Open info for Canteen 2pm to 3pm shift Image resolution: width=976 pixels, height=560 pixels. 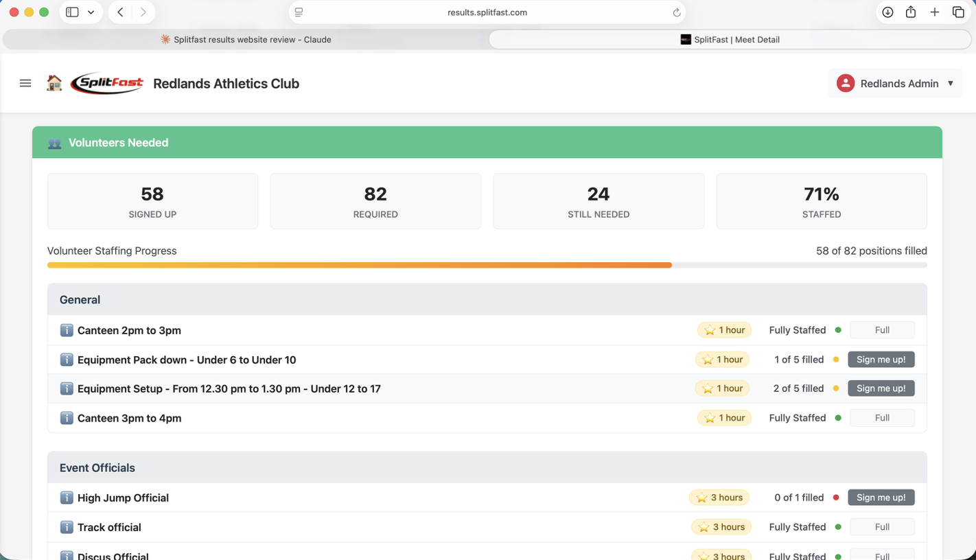[x=67, y=330]
